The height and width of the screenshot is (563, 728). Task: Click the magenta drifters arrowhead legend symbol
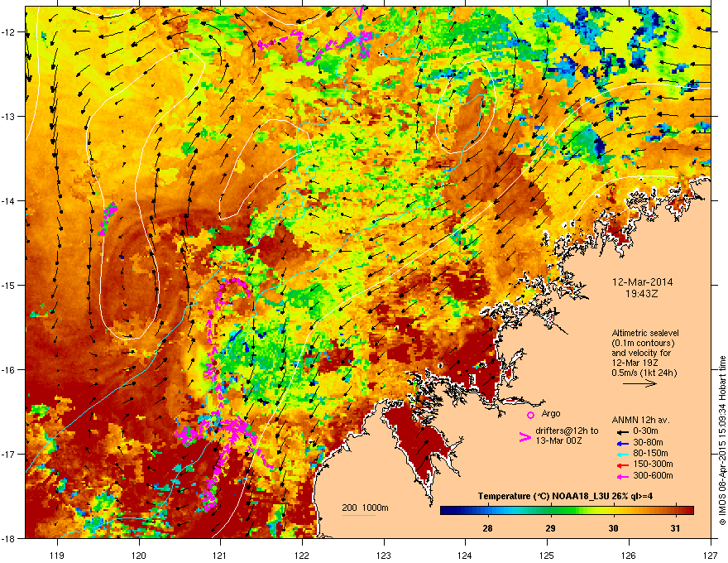coord(524,437)
